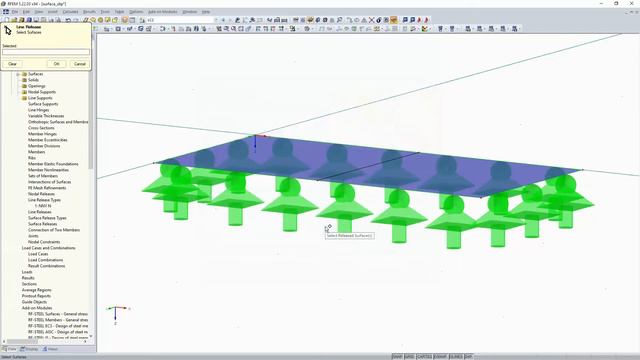
Task: Toggle DXF in status bar
Action: tap(468, 357)
